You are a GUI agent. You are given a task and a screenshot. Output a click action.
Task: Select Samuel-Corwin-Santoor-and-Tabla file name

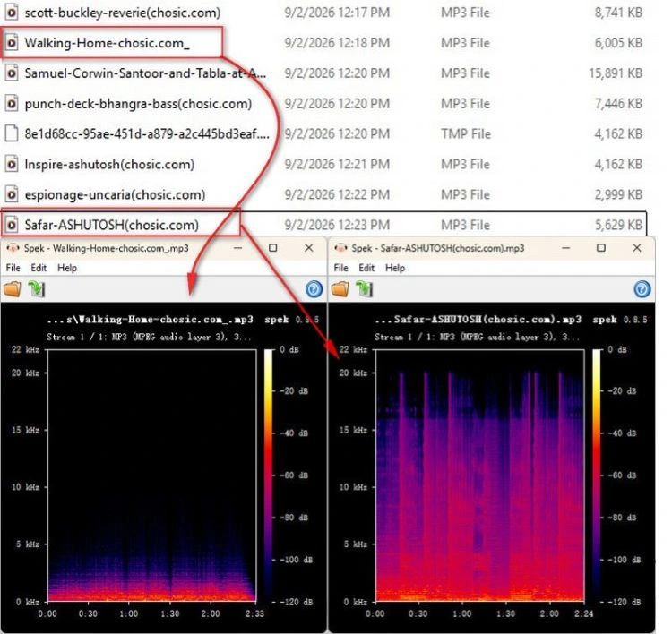click(145, 73)
